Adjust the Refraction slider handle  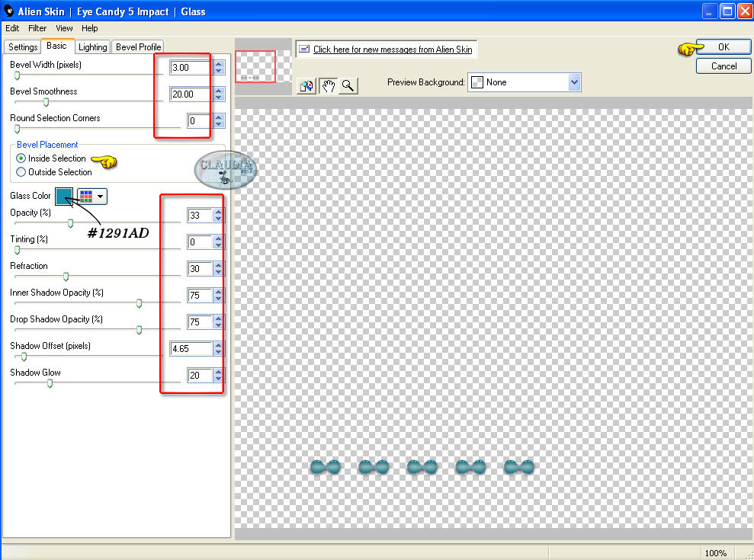pos(66,277)
